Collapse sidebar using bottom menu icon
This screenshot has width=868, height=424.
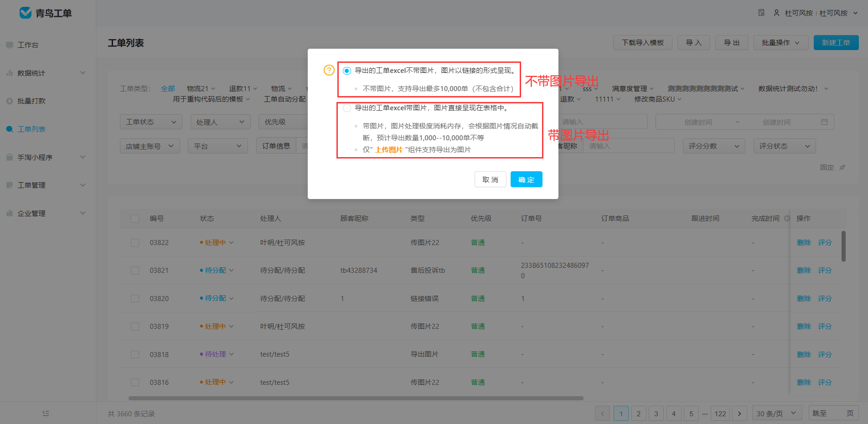click(x=46, y=414)
